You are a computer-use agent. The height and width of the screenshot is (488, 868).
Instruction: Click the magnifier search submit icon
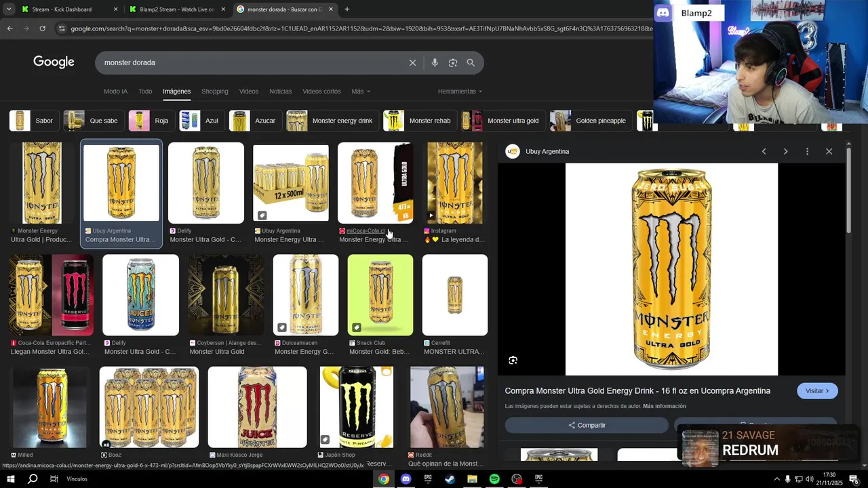tap(471, 62)
